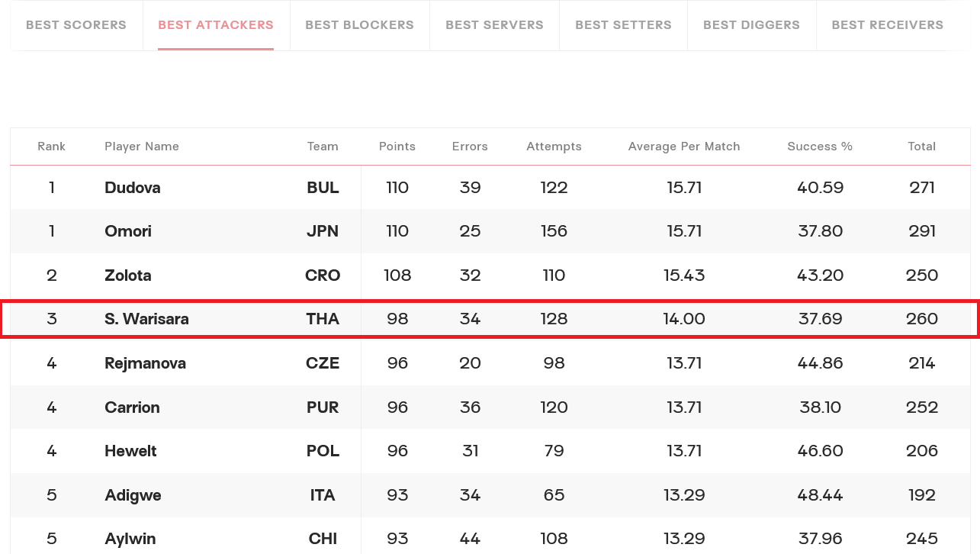Open the Best Receivers tab

click(887, 24)
